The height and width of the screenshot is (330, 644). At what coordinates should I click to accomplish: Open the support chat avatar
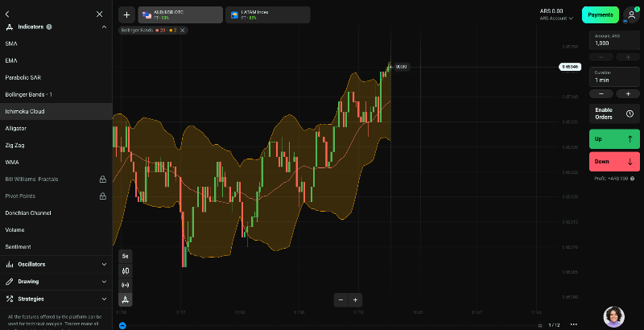click(614, 316)
